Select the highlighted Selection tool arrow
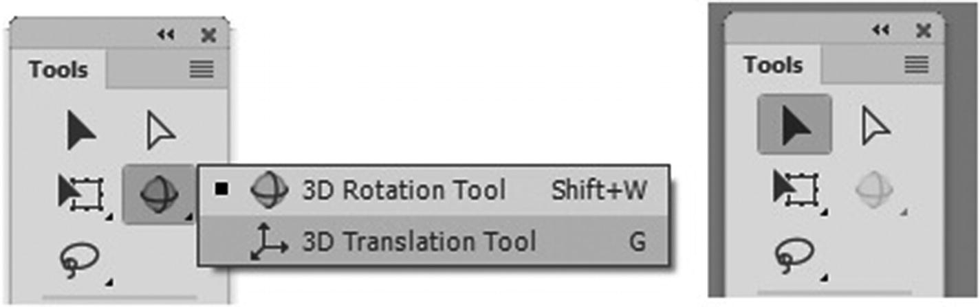The image size is (980, 307). 794,124
